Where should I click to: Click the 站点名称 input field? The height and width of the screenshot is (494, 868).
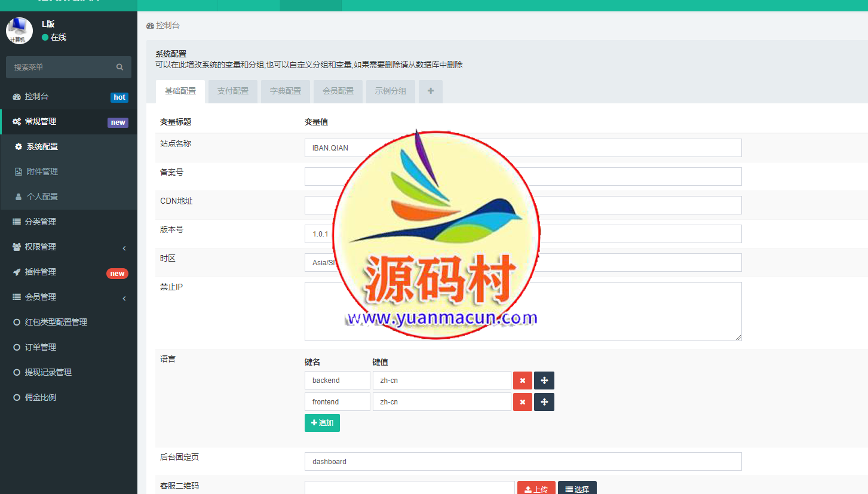click(x=523, y=148)
